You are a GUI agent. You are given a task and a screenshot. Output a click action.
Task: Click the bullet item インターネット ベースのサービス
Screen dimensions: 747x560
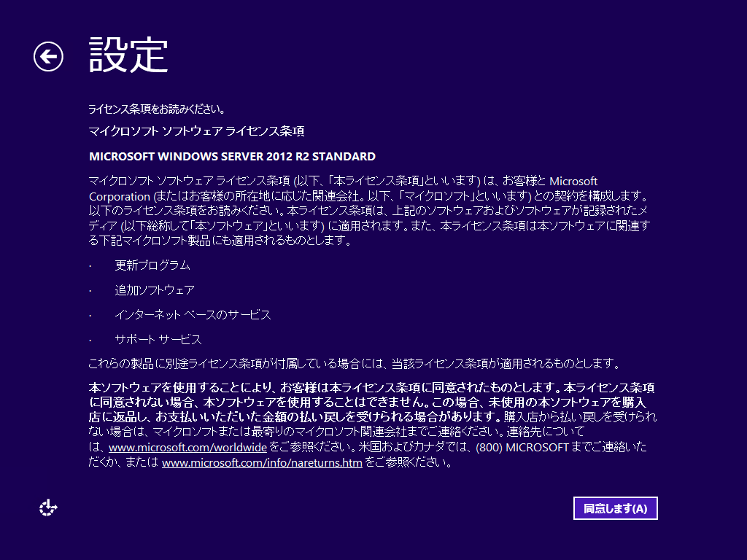pyautogui.click(x=193, y=315)
